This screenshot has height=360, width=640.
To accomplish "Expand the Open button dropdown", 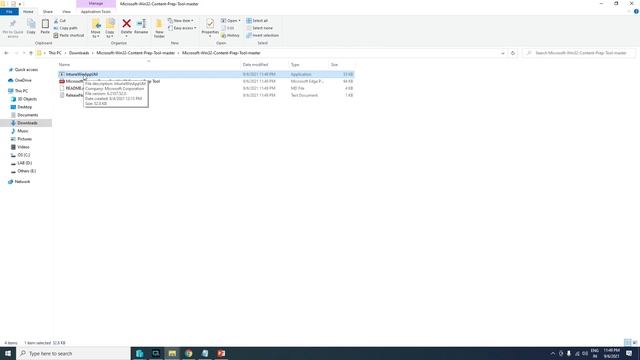I will (240, 21).
